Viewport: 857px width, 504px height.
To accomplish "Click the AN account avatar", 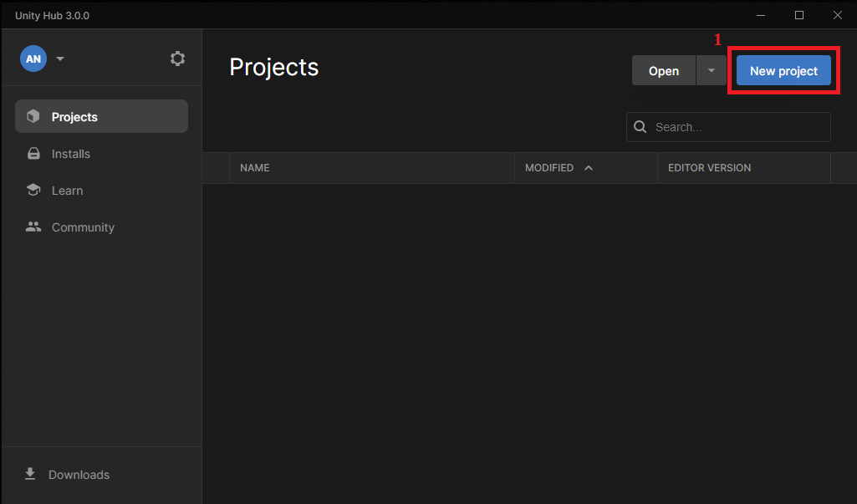I will 33,59.
